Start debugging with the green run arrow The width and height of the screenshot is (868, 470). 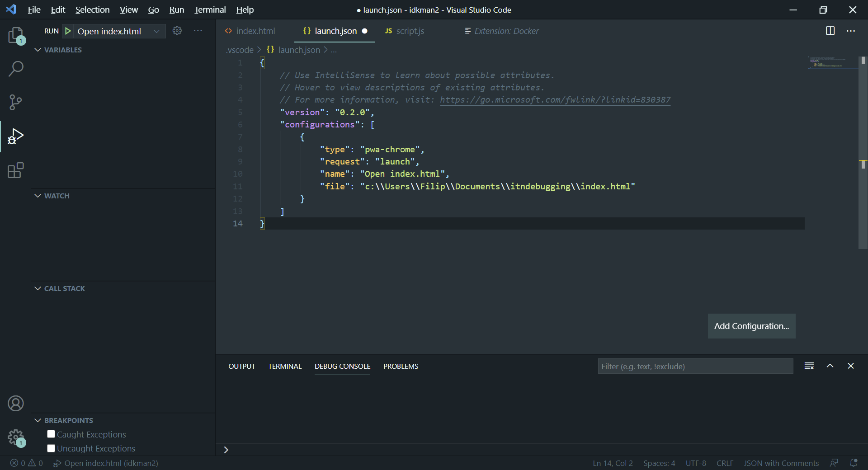click(x=68, y=31)
